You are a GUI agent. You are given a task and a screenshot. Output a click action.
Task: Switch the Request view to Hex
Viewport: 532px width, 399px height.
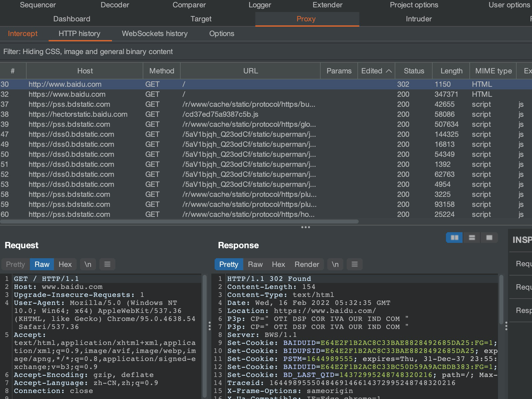click(65, 264)
